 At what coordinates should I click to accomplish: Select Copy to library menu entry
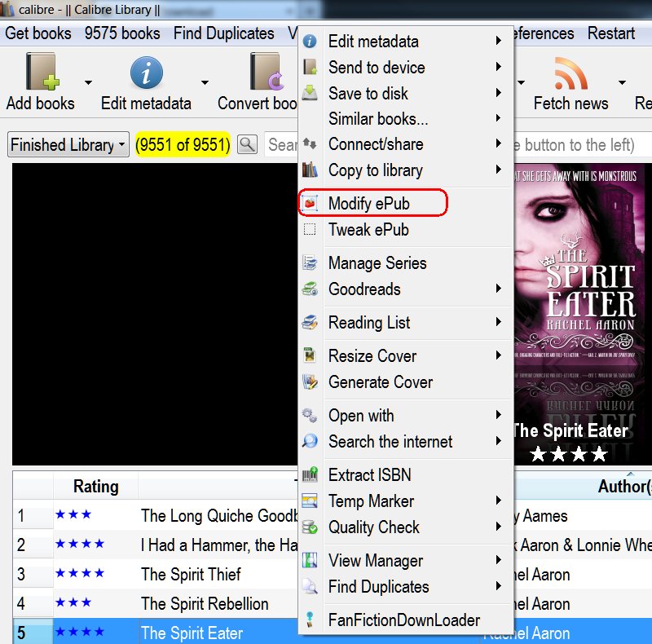(405, 170)
